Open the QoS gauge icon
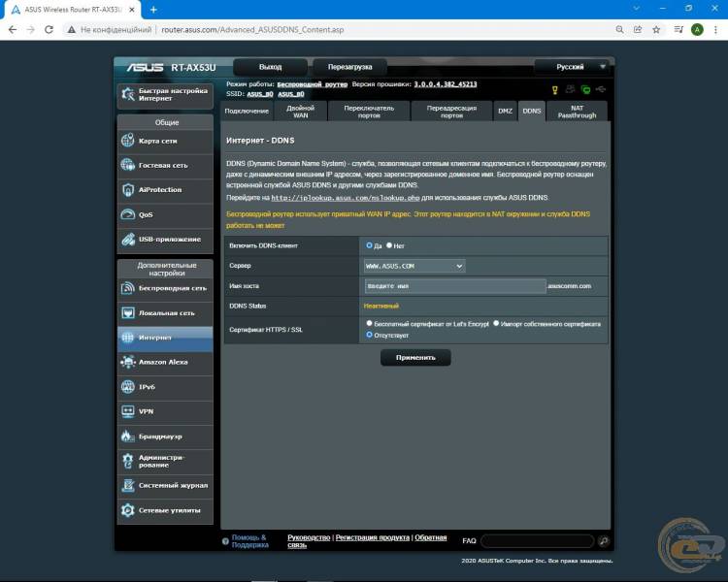728x582 pixels. (128, 214)
